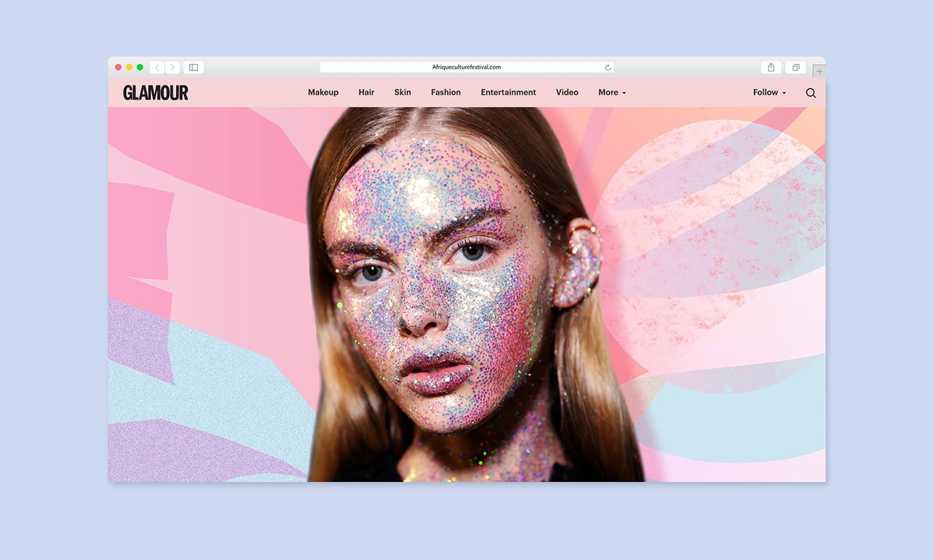This screenshot has height=560, width=934.
Task: Close the window with the red button
Action: [118, 67]
